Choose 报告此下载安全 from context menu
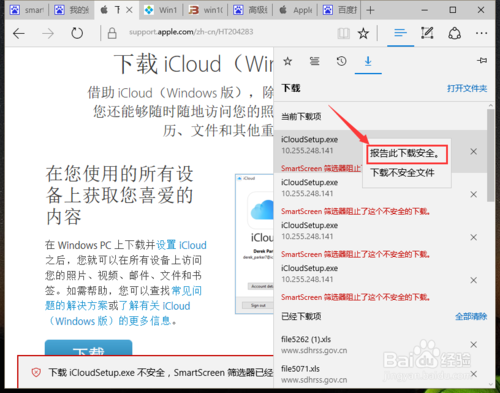Image resolution: width=500 pixels, height=393 pixels. click(406, 153)
